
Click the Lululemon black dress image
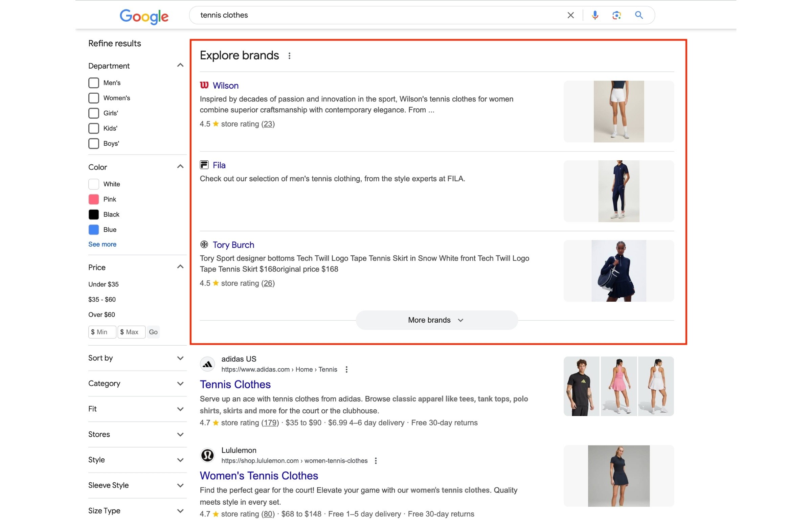tap(618, 476)
